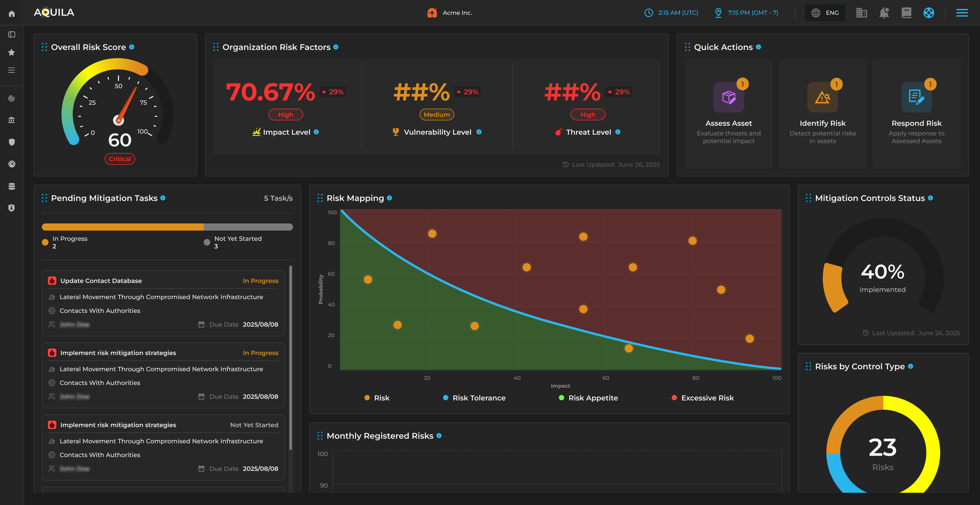
Task: Open the building organization icon in header
Action: click(862, 13)
